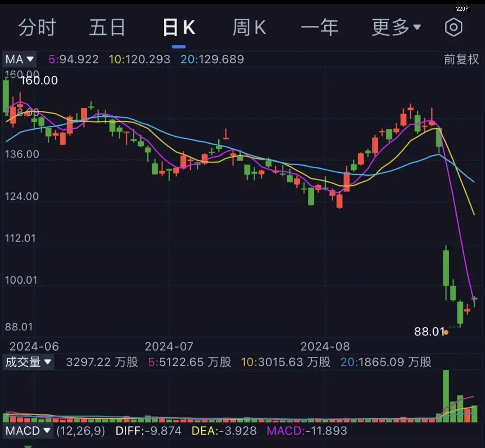This screenshot has height=448, width=485.
Task: Switch to the 周K tab
Action: coord(250,27)
